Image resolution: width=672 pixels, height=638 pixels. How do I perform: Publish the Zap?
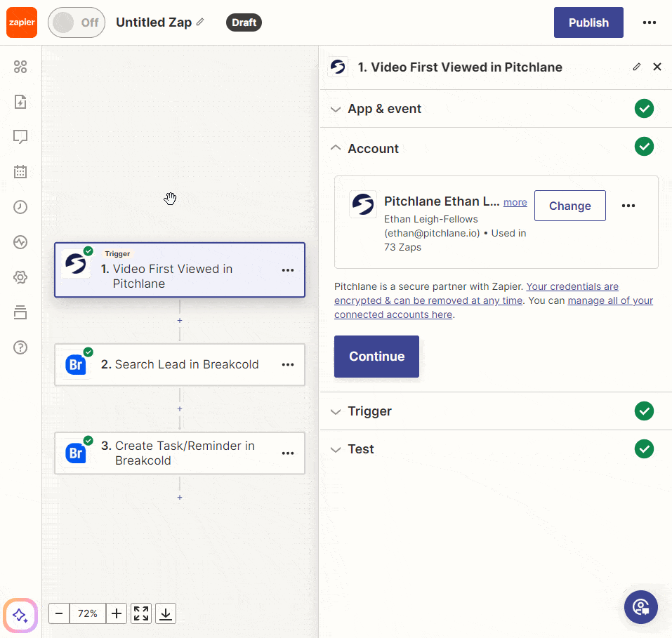[588, 22]
